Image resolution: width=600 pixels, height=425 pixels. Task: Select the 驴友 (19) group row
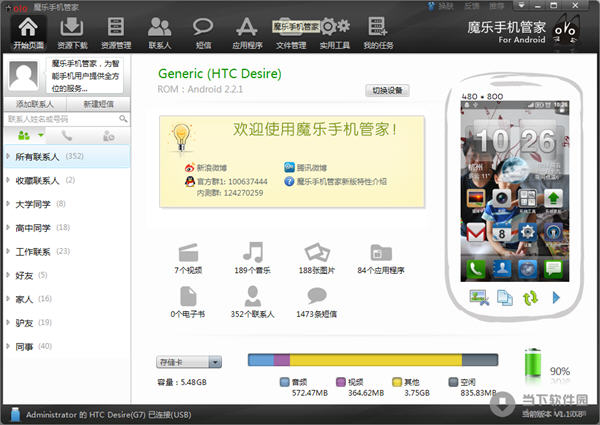67,322
